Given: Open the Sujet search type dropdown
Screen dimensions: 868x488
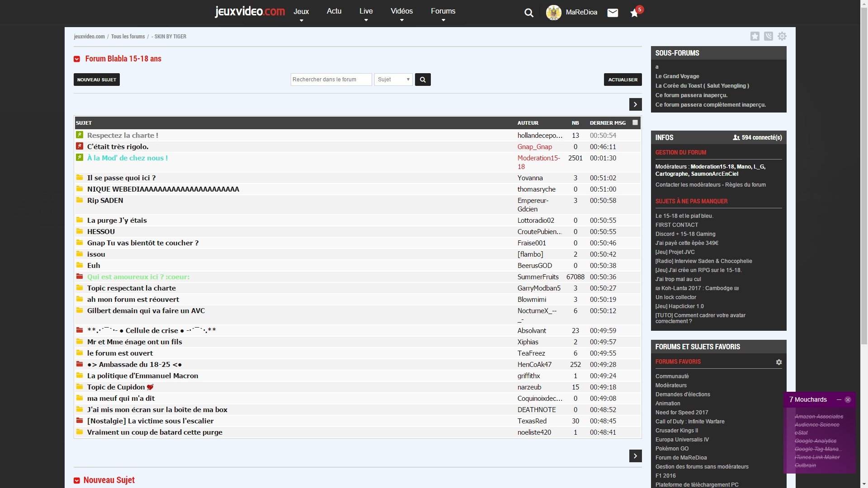Looking at the screenshot, I should point(393,80).
